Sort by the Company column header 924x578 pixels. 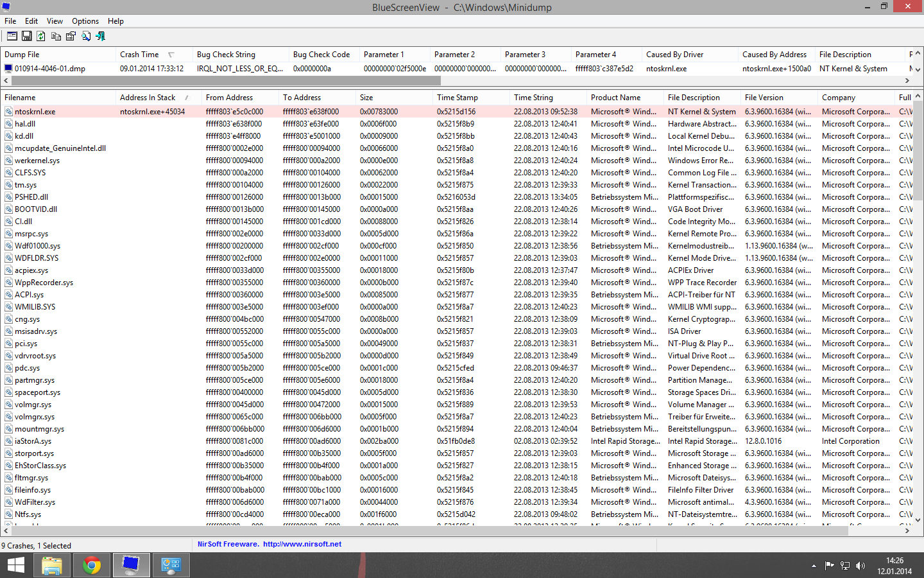856,98
